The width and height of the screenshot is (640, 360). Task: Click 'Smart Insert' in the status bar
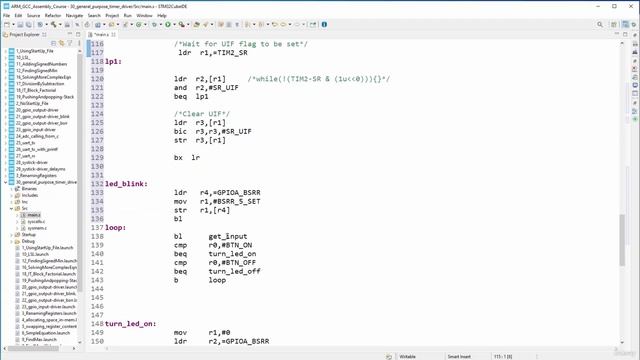point(459,356)
